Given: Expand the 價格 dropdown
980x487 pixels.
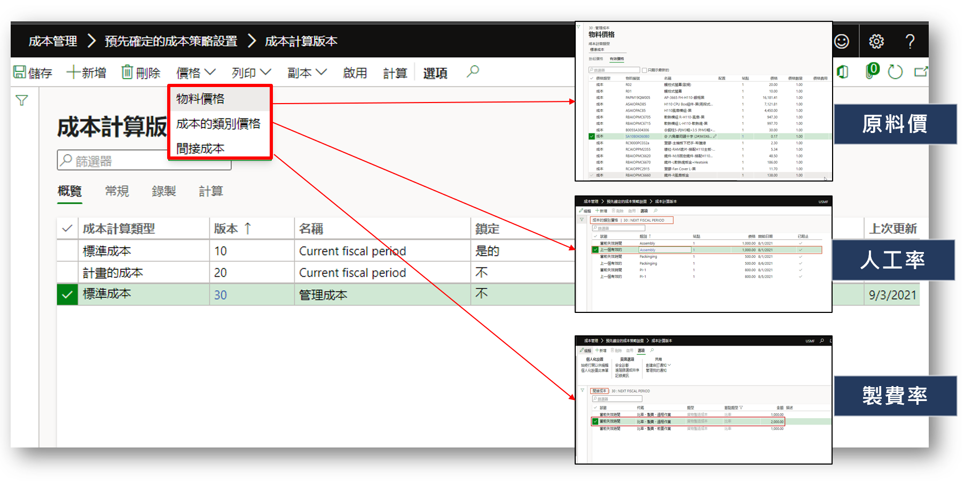Looking at the screenshot, I should coord(195,72).
